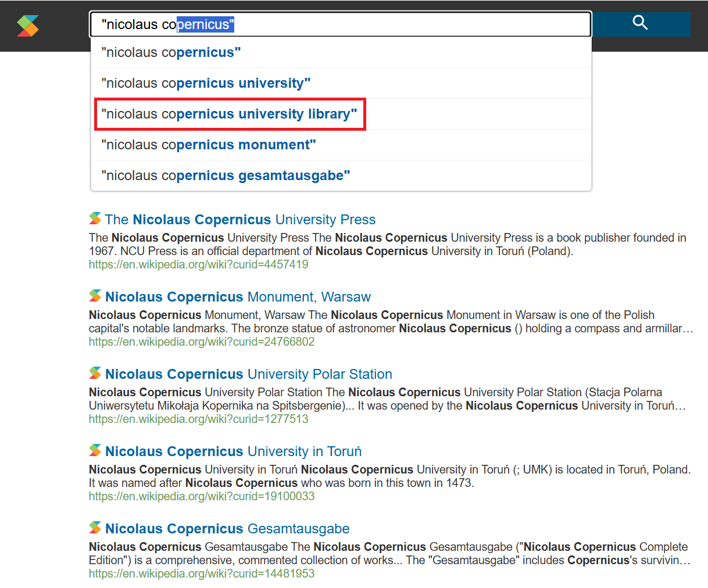The image size is (708, 588).
Task: Choose "nicolaus copernicus gesamtausgabe" suggestion
Action: [226, 175]
